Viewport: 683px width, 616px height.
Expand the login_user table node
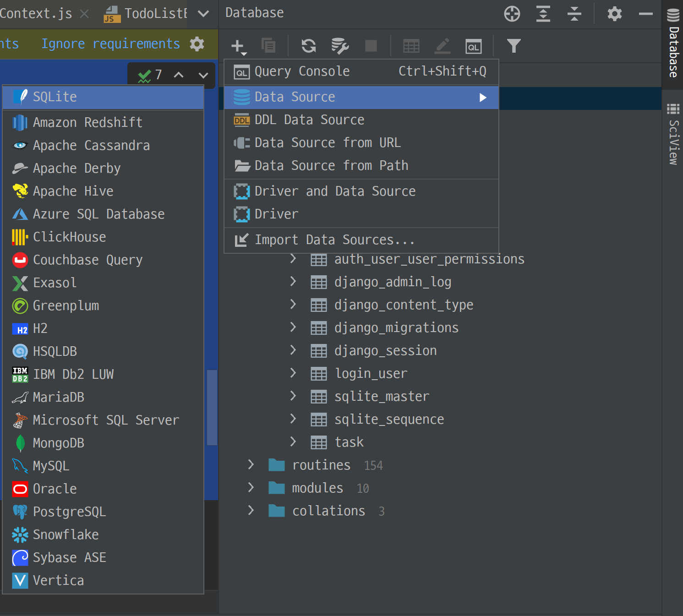coord(293,373)
